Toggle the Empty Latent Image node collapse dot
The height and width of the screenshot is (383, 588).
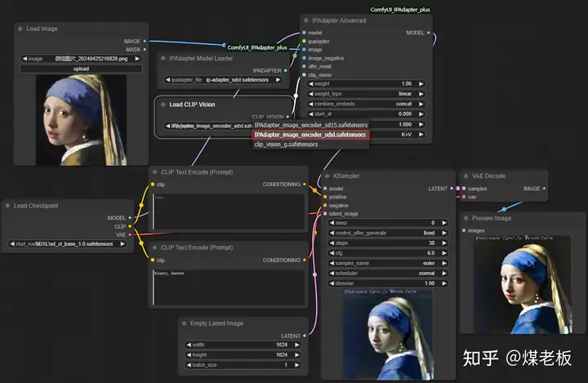point(184,323)
